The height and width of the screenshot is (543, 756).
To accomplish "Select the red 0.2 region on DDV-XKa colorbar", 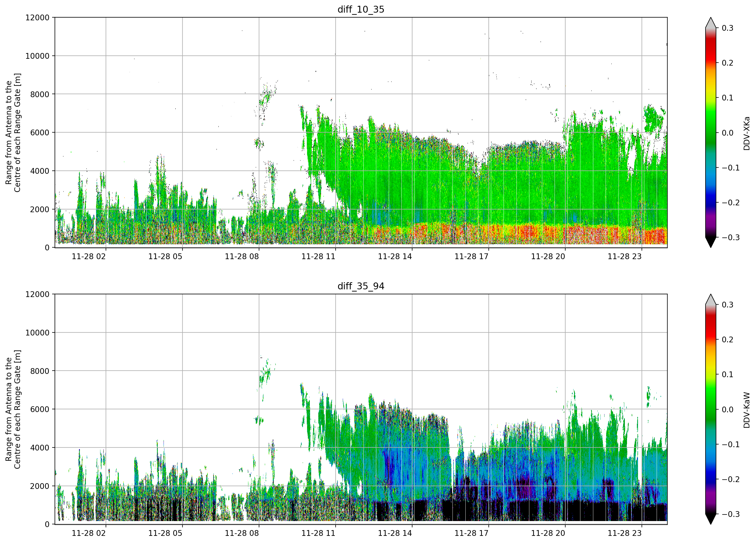I will click(711, 63).
